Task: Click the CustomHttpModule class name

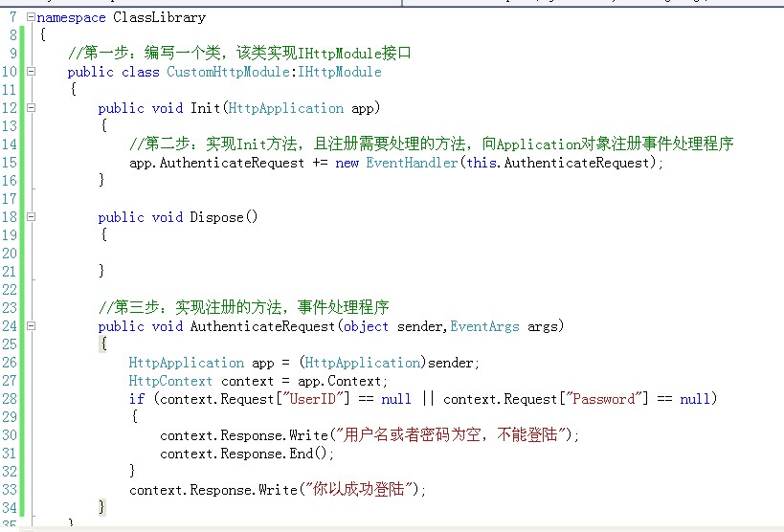Action: (x=228, y=72)
